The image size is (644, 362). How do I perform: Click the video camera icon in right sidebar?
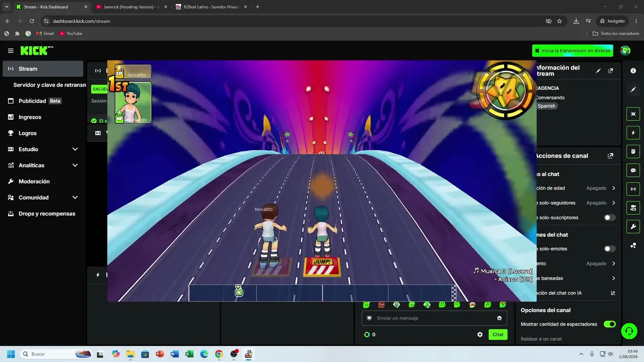(633, 208)
